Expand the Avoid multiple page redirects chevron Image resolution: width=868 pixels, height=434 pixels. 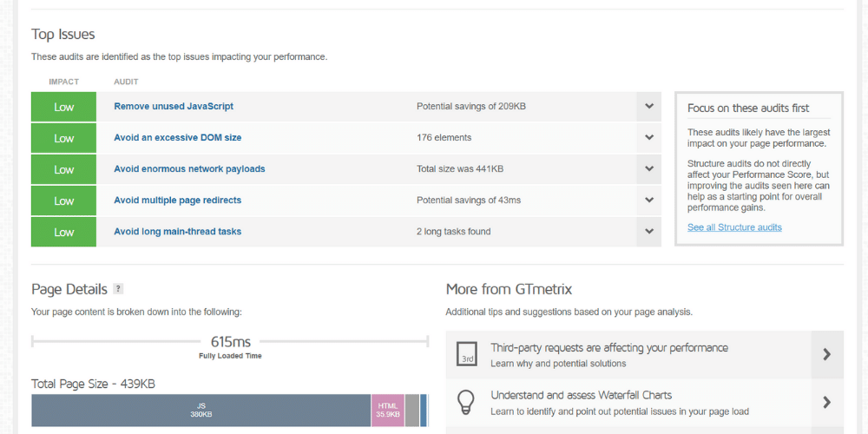[x=648, y=201]
